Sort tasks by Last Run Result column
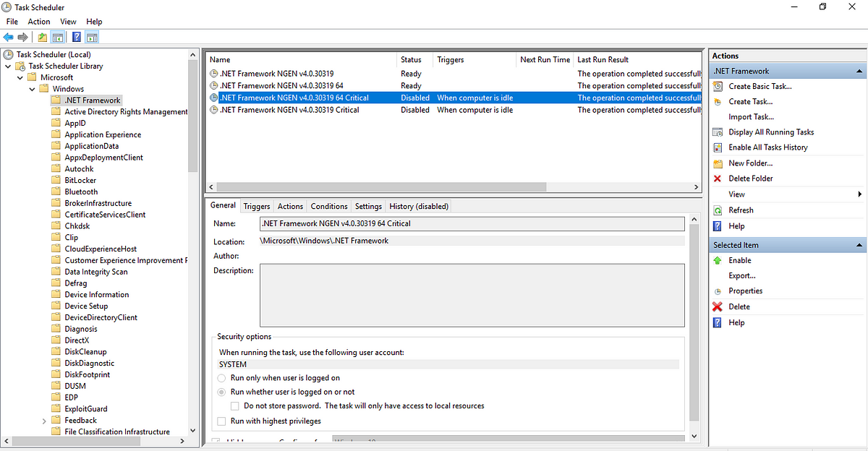 click(x=638, y=60)
